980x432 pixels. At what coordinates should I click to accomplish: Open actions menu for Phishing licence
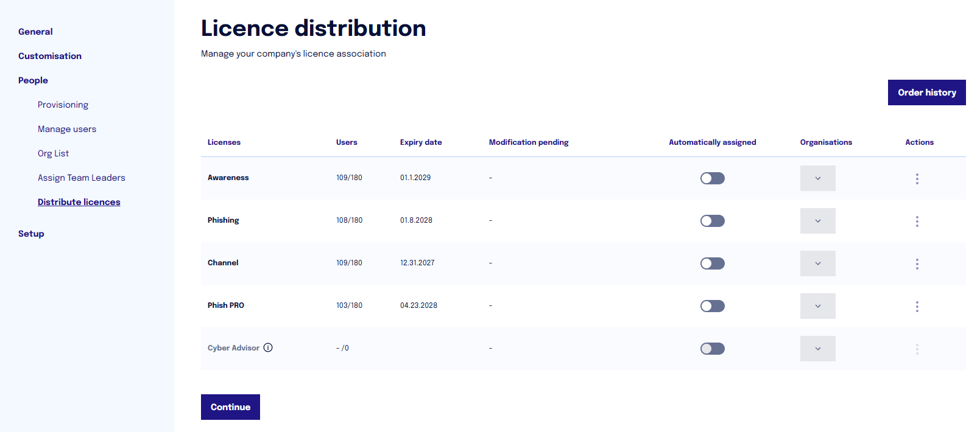tap(917, 221)
